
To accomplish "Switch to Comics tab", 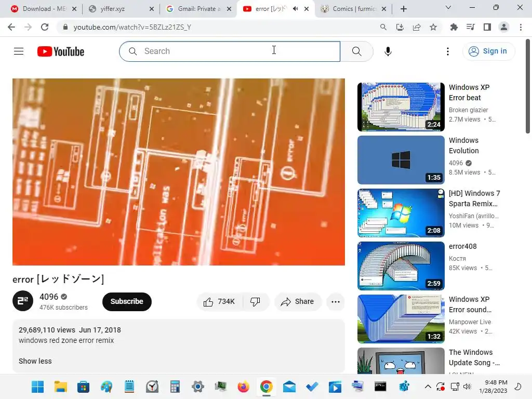I will click(354, 9).
